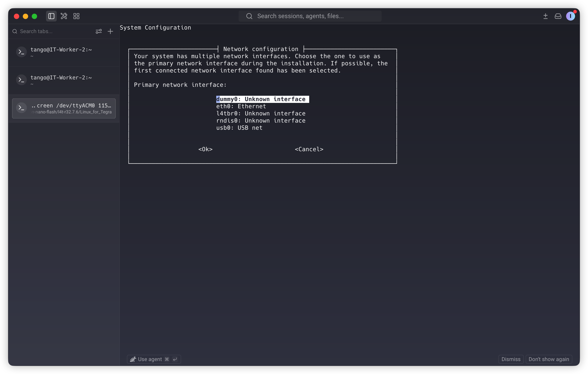588x374 pixels.
Task: Choose <Cancel> in Network configuration dialog
Action: (309, 149)
